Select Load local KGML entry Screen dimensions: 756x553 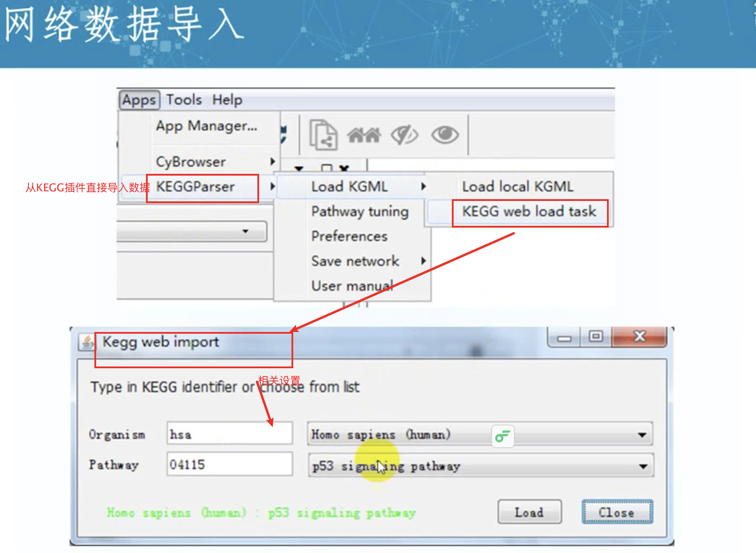click(517, 187)
